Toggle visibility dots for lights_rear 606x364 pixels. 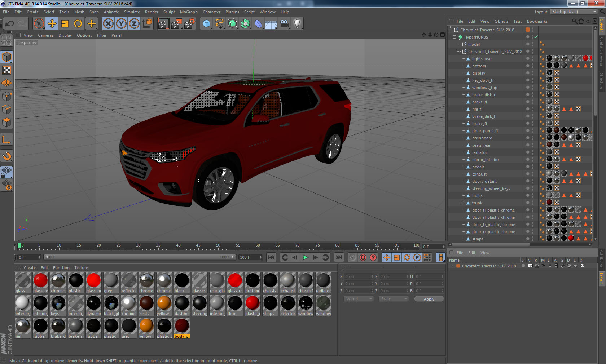(532, 58)
